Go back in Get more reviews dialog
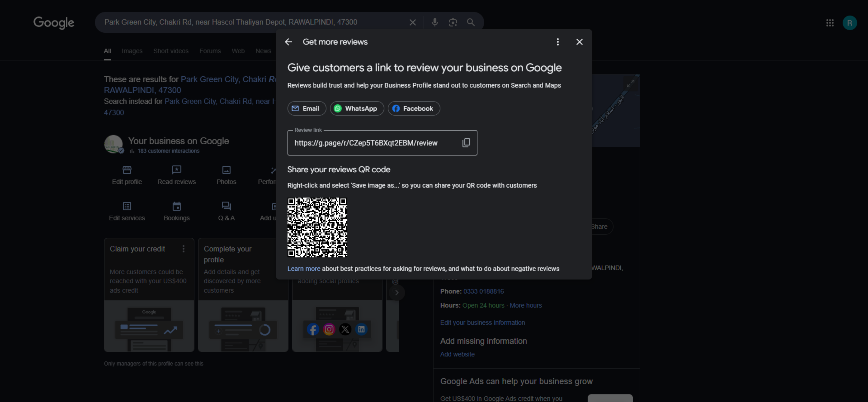Viewport: 868px width, 402px height. point(289,42)
